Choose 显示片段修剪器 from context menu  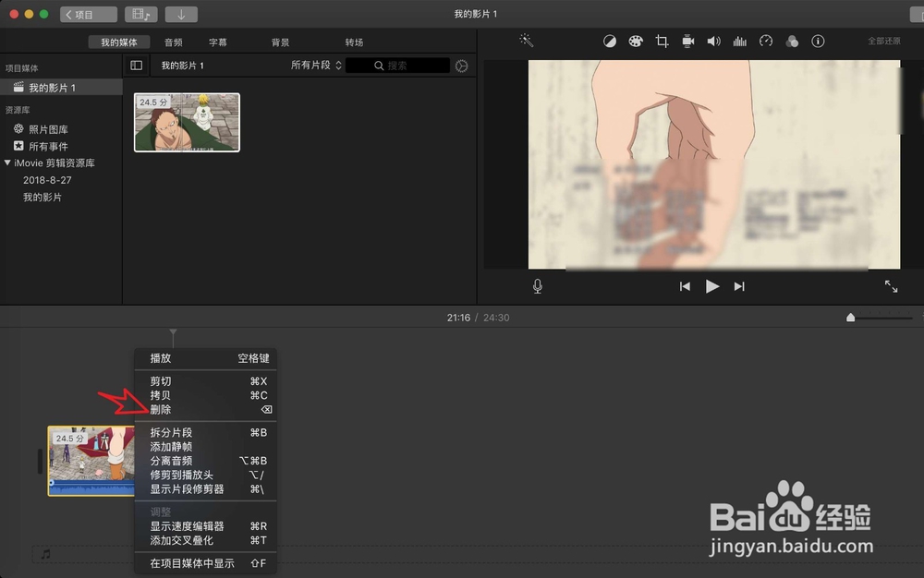[x=205, y=489]
